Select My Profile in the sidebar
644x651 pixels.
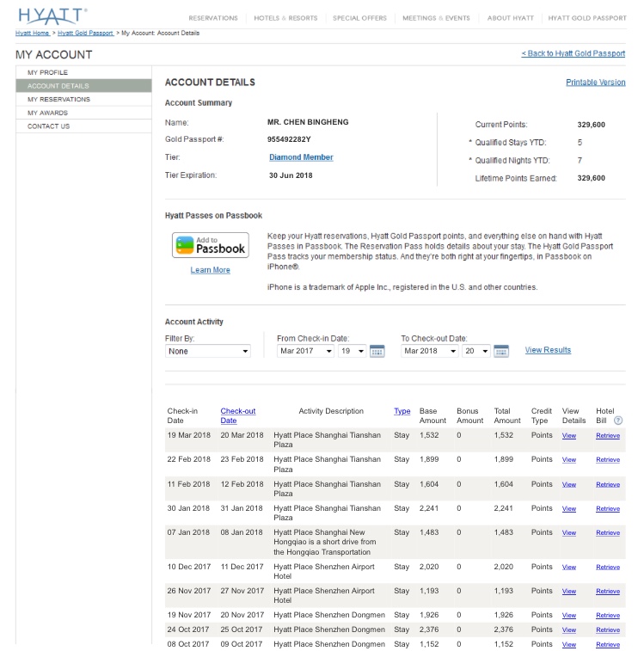(83, 72)
